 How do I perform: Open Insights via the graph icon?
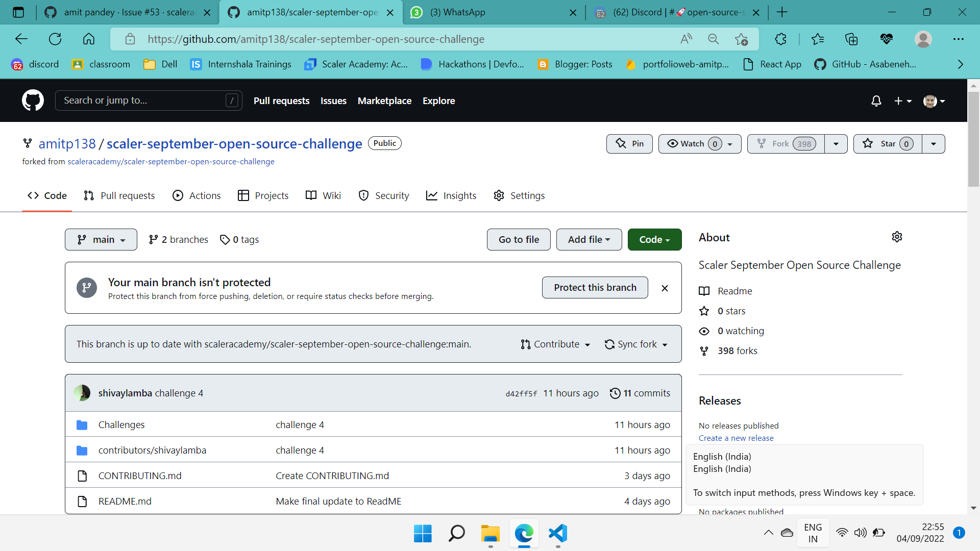(x=451, y=195)
